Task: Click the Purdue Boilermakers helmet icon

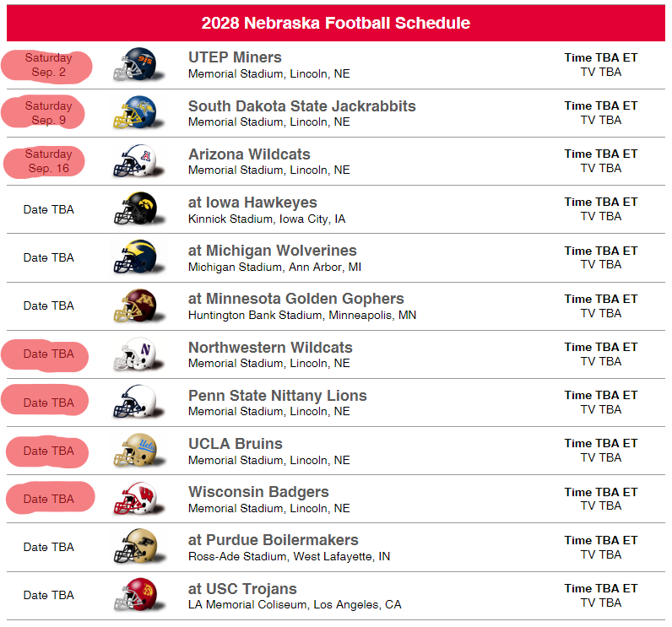Action: pos(138,547)
